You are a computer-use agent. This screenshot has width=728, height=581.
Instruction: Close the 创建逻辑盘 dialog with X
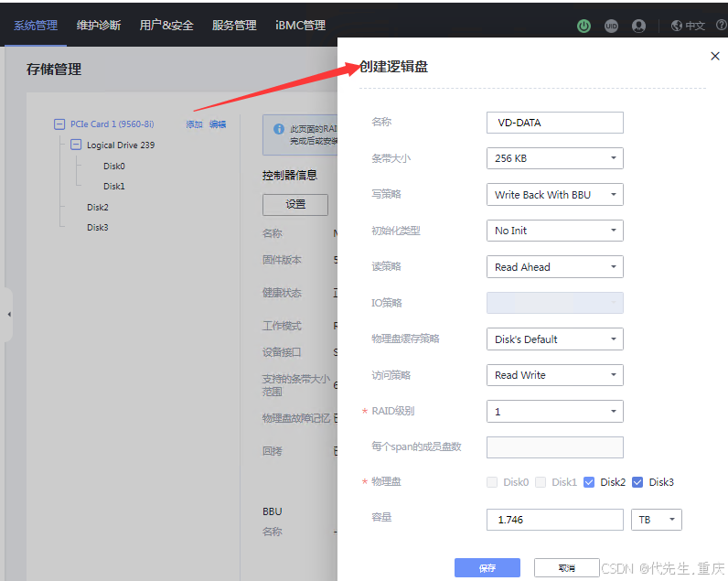715,56
